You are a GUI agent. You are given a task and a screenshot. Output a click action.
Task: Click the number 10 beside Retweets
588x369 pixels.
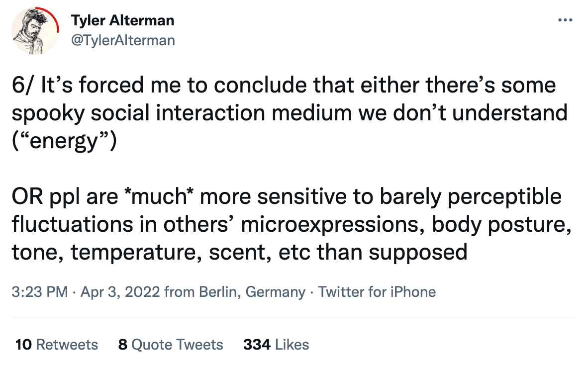[x=23, y=344]
